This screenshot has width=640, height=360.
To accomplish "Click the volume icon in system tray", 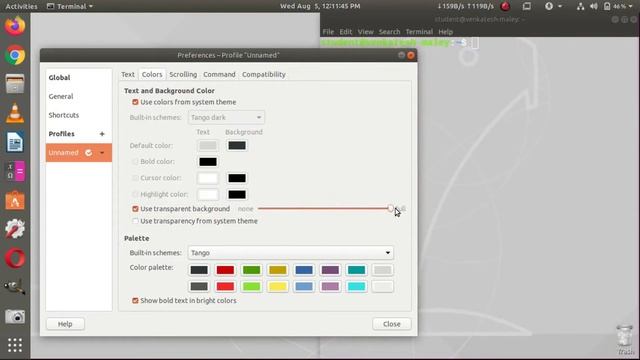I will (593, 6).
